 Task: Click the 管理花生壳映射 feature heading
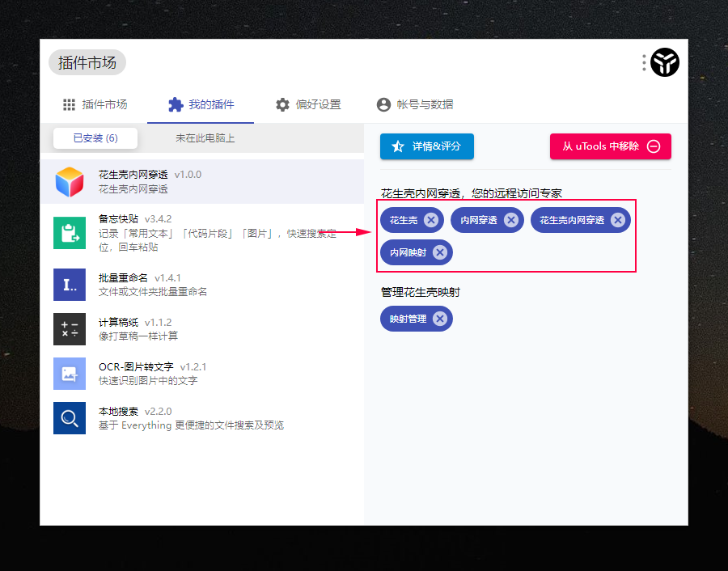pyautogui.click(x=421, y=292)
